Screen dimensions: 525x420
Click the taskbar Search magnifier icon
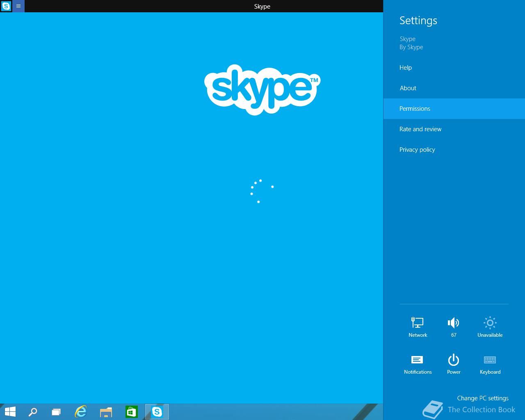point(32,412)
